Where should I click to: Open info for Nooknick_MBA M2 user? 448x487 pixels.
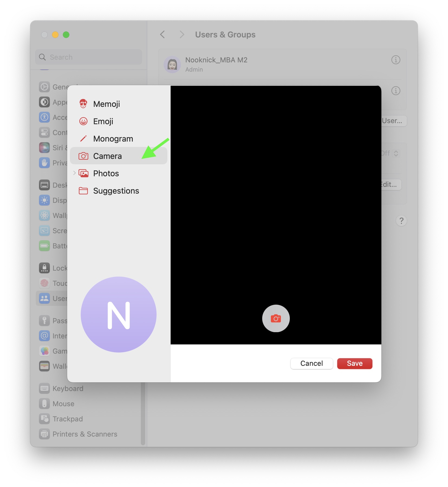(395, 60)
